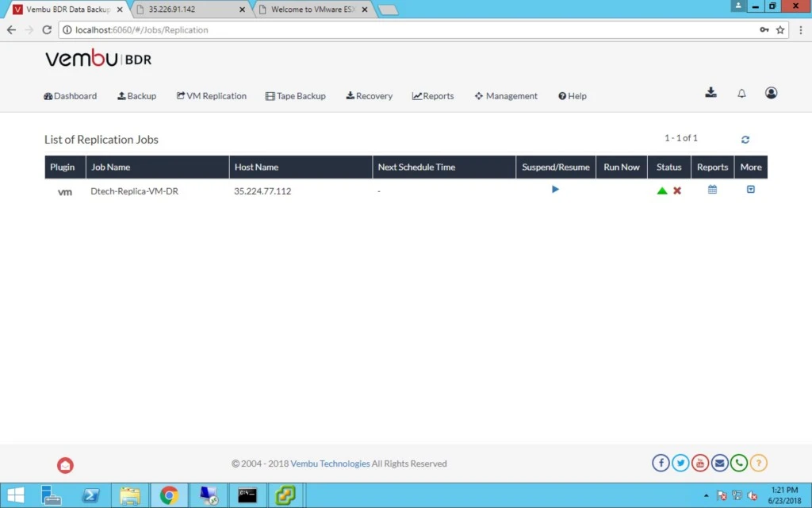812x508 pixels.
Task: Open the notifications bell
Action: coord(741,94)
